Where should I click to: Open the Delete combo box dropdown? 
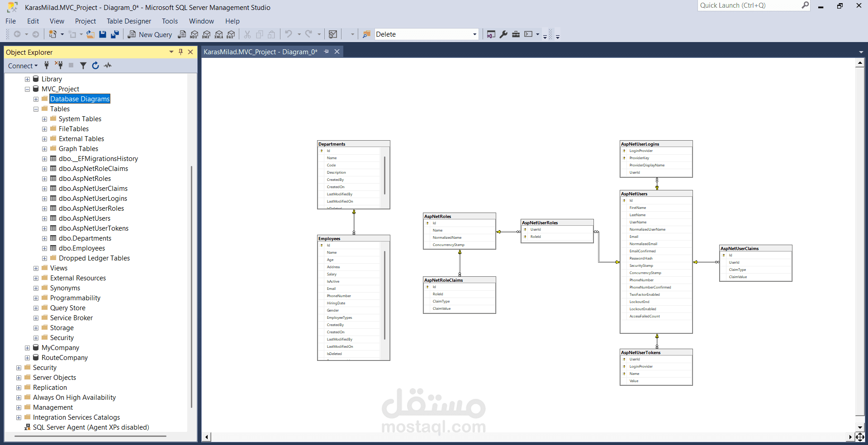click(474, 34)
